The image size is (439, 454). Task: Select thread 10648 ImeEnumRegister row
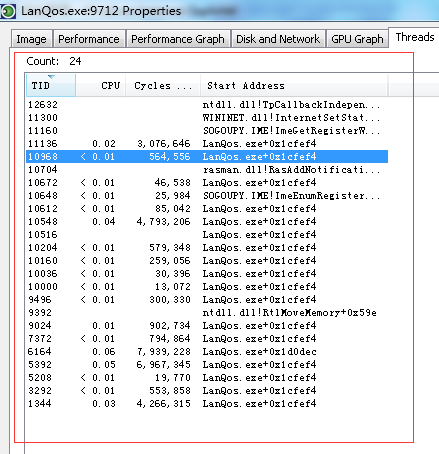tap(207, 196)
